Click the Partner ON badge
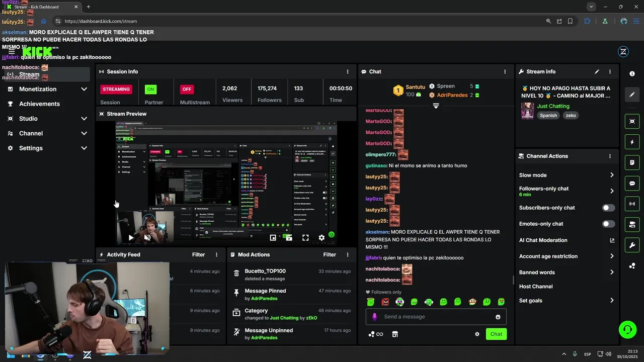Viewport: 644px width, 362px height. click(150, 89)
